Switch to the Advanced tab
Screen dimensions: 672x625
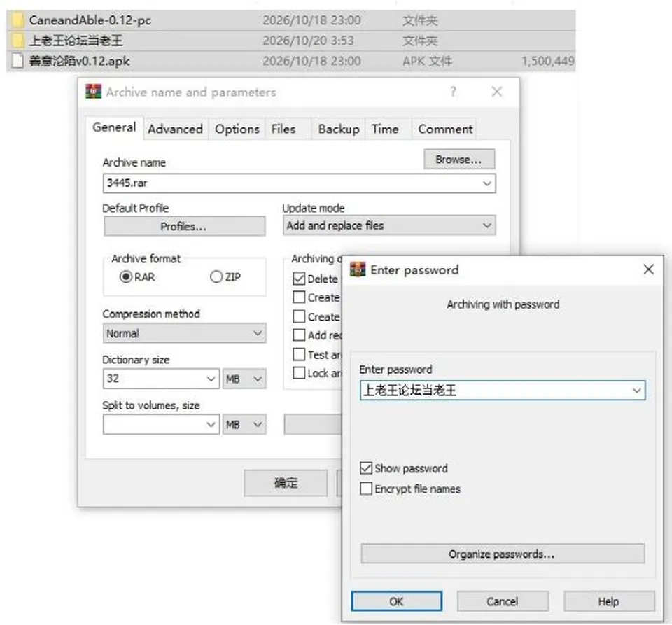[175, 129]
